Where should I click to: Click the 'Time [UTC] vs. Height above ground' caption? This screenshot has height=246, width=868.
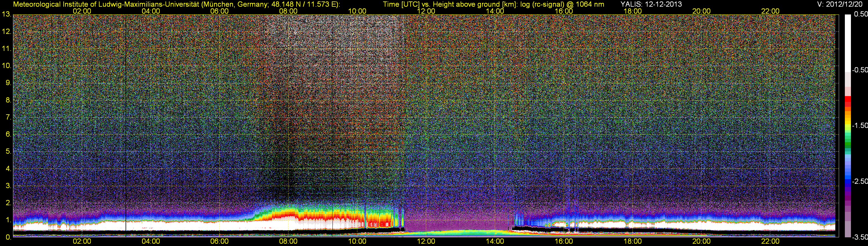click(x=493, y=4)
